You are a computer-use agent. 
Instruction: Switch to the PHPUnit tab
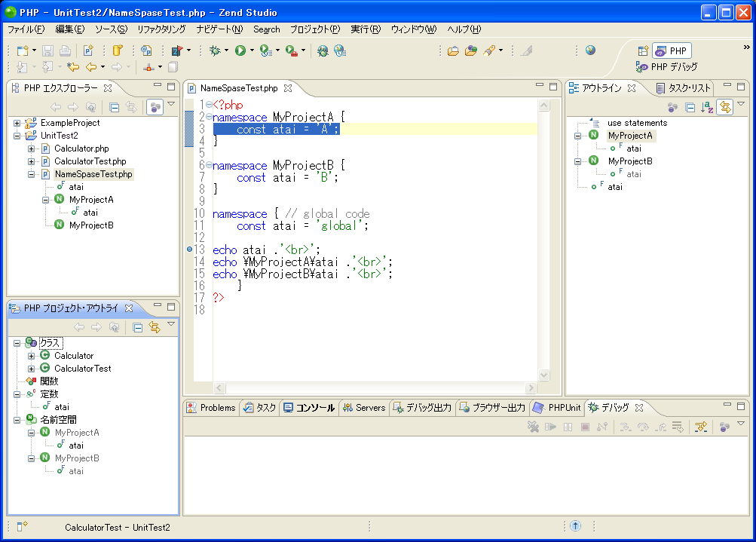557,408
